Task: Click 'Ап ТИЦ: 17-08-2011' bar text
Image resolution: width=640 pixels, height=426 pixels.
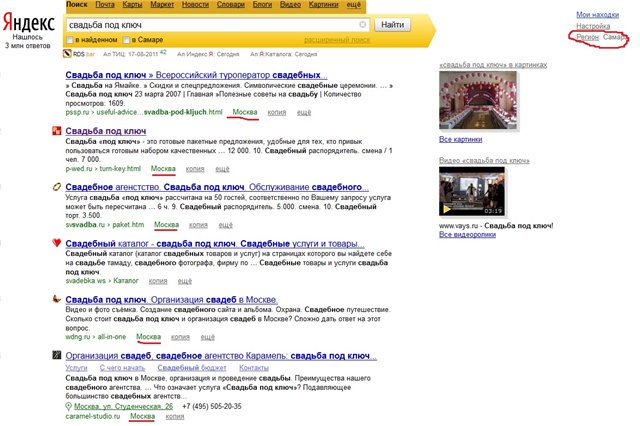Action: point(130,54)
